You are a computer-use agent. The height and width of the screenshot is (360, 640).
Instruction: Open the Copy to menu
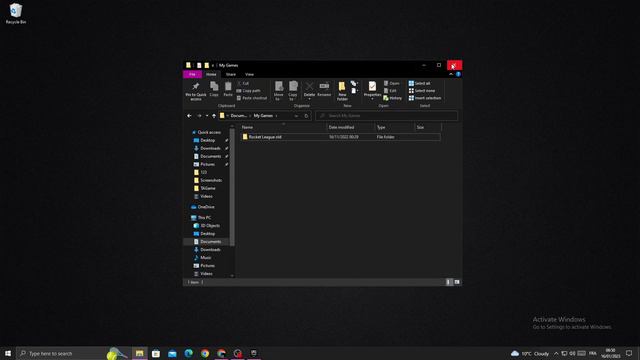pos(293,91)
